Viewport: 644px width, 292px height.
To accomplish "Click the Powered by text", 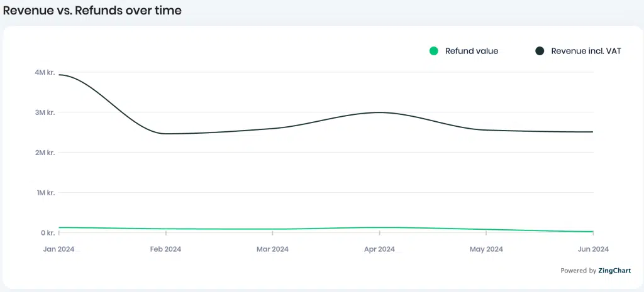I will (x=579, y=271).
